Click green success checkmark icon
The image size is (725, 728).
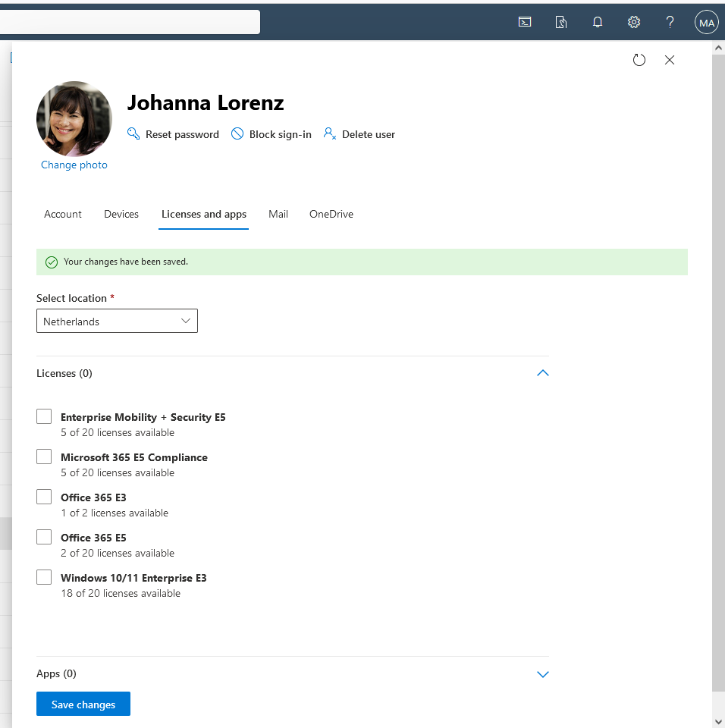point(52,262)
